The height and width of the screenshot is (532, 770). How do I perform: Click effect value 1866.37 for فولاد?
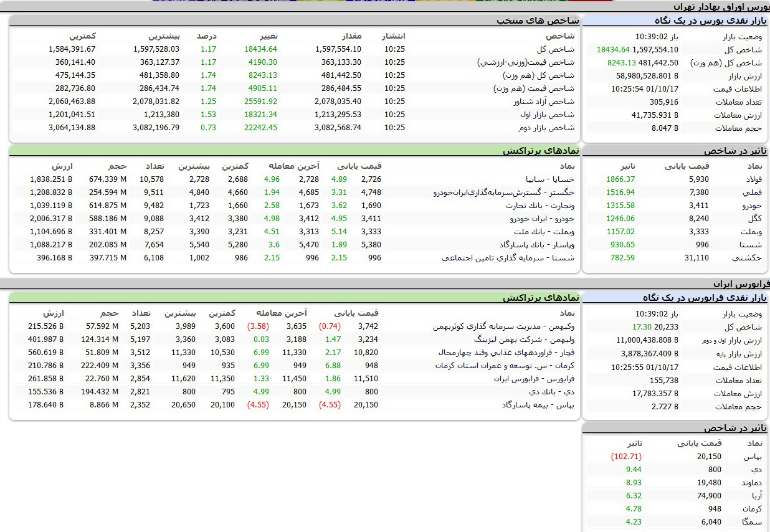(620, 179)
